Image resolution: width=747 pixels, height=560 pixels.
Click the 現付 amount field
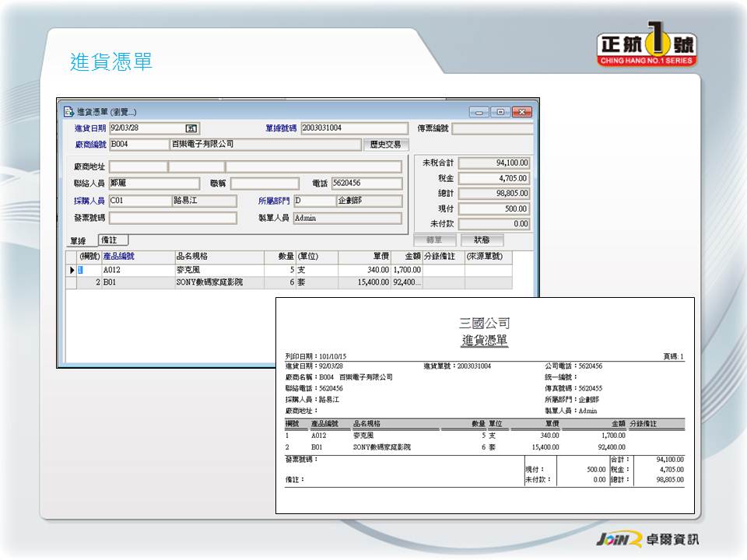coord(493,208)
